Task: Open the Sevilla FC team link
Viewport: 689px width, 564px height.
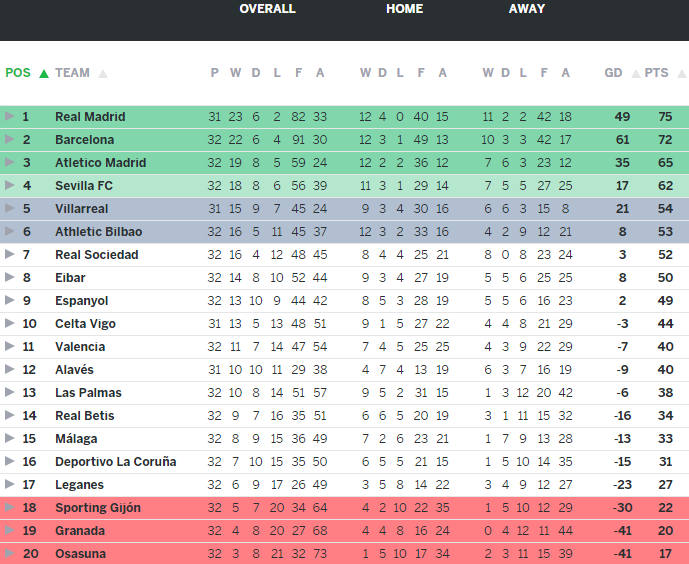Action: [84, 186]
